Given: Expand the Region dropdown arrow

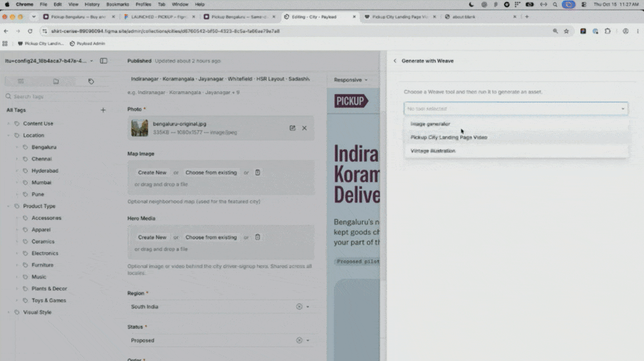Looking at the screenshot, I should coord(308,306).
